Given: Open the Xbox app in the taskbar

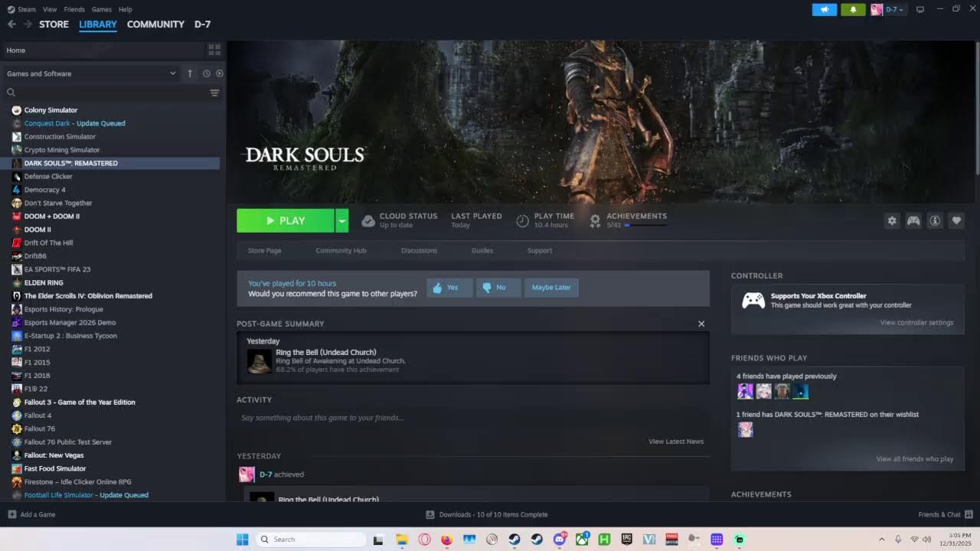Looking at the screenshot, I should (582, 540).
